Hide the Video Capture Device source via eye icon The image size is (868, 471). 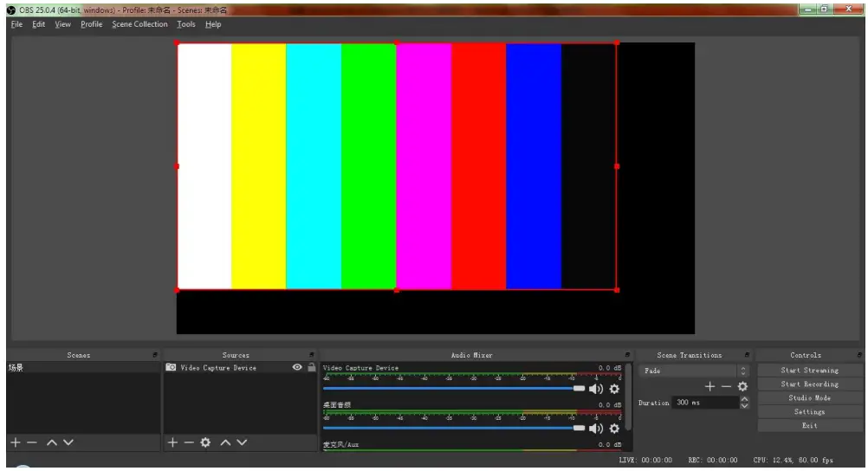tap(297, 367)
